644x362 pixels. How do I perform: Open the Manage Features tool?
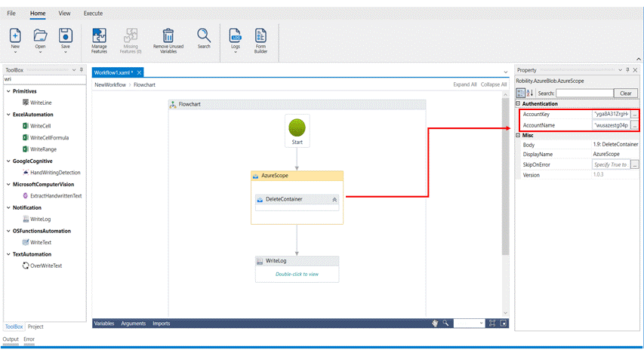pos(99,35)
